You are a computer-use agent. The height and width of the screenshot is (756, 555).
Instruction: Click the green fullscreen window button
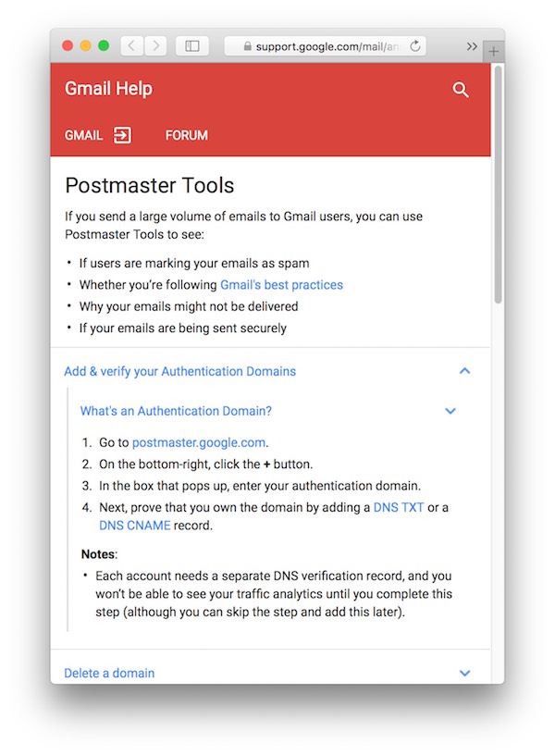[x=103, y=45]
